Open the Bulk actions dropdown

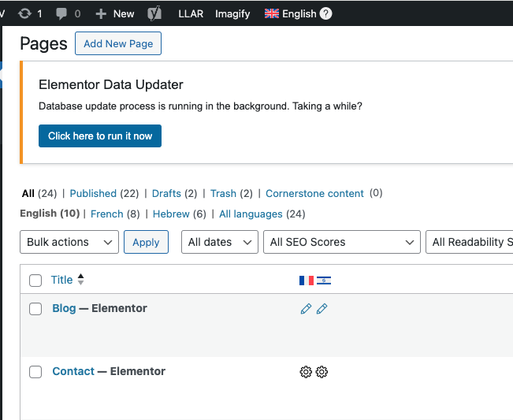[x=69, y=242]
